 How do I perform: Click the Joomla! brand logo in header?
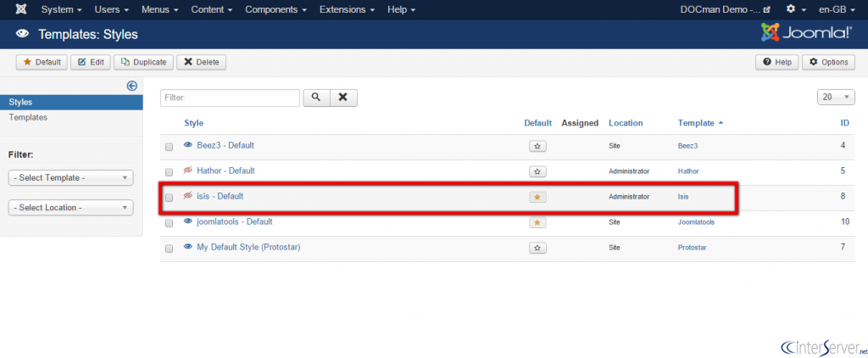point(807,33)
